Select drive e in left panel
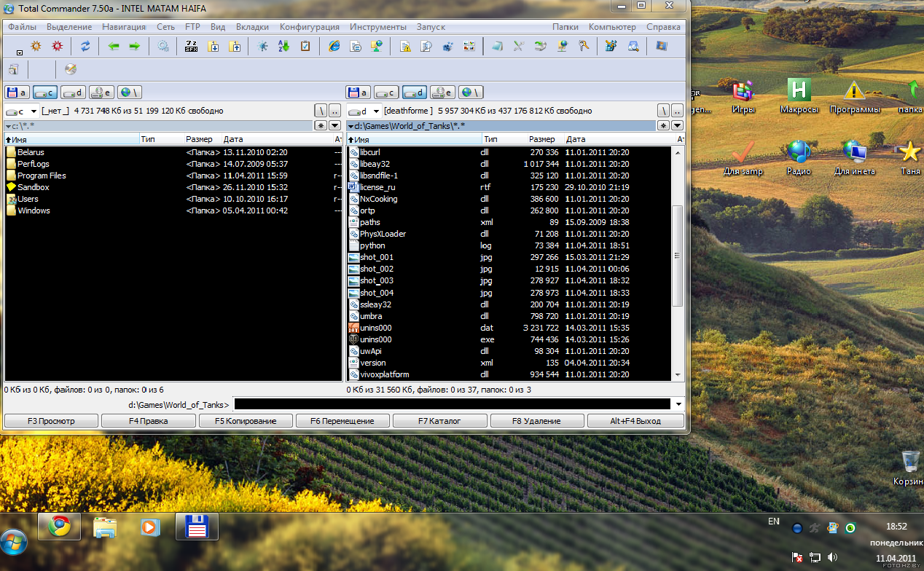924x571 pixels. pyautogui.click(x=101, y=92)
